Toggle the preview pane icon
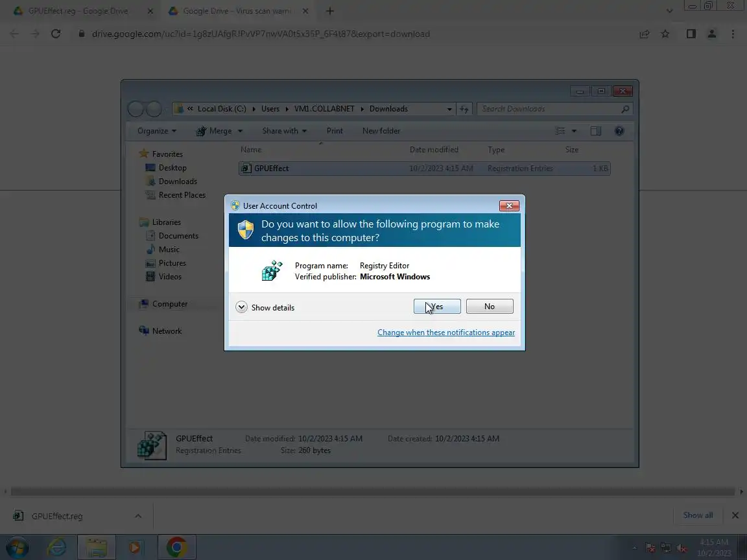The width and height of the screenshot is (747, 560). [x=595, y=131]
